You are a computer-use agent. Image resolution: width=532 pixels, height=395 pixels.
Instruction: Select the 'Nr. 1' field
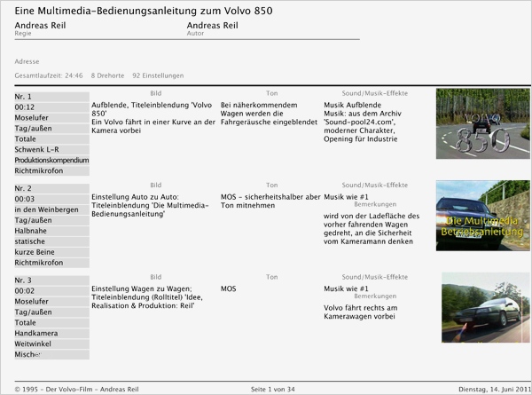point(51,97)
